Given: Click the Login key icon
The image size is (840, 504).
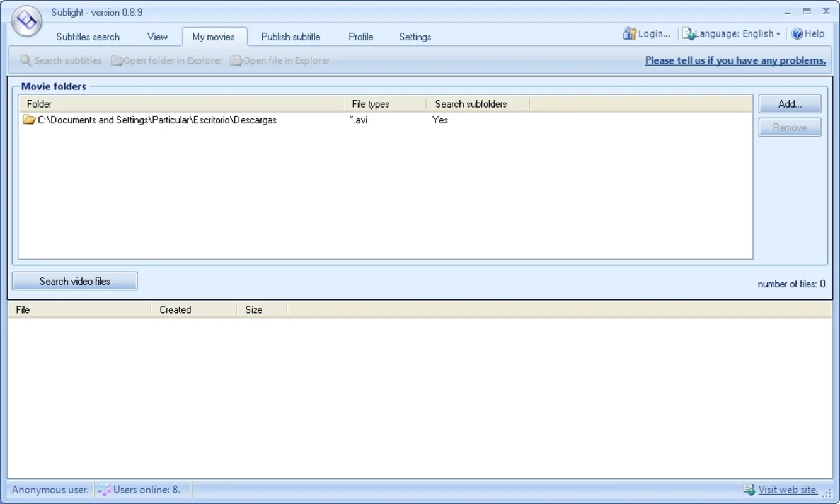Looking at the screenshot, I should point(630,34).
